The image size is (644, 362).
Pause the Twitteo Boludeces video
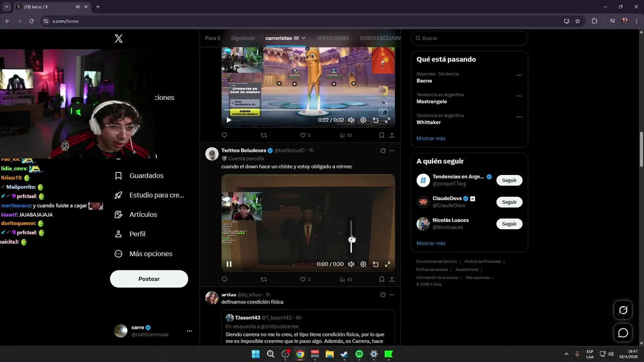229,264
